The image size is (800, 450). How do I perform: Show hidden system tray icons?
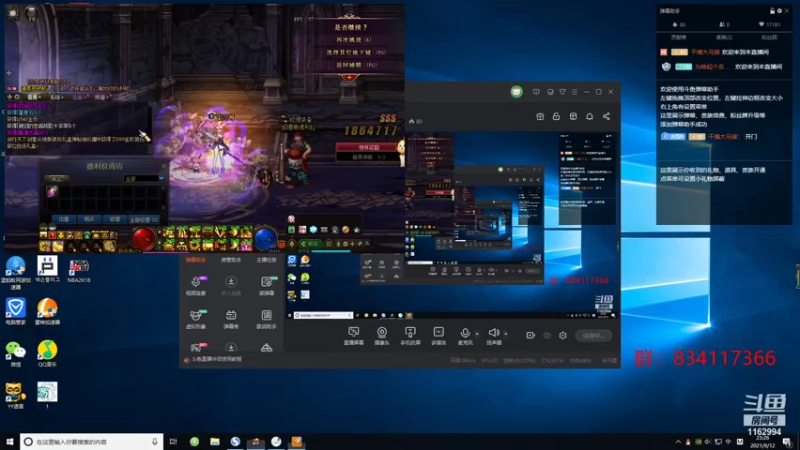pos(678,442)
